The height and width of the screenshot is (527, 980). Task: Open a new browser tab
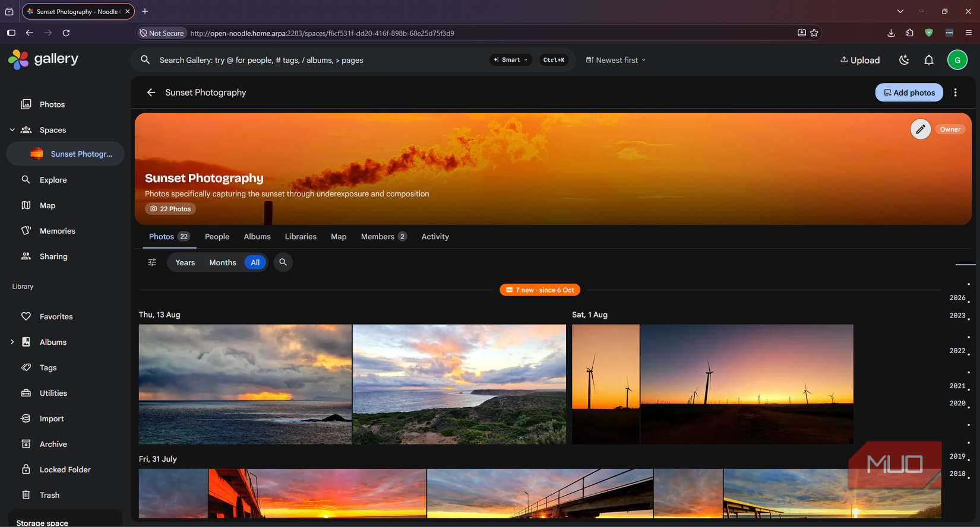tap(145, 11)
